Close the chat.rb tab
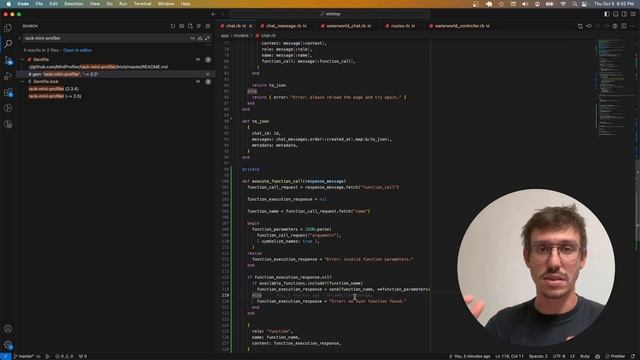Screen dimensions: 640x360 251,26
